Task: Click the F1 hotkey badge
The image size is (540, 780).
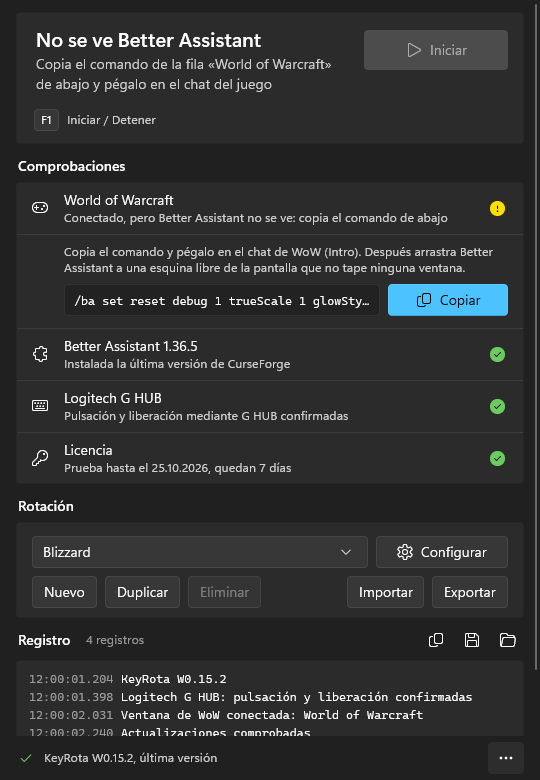Action: tap(46, 120)
